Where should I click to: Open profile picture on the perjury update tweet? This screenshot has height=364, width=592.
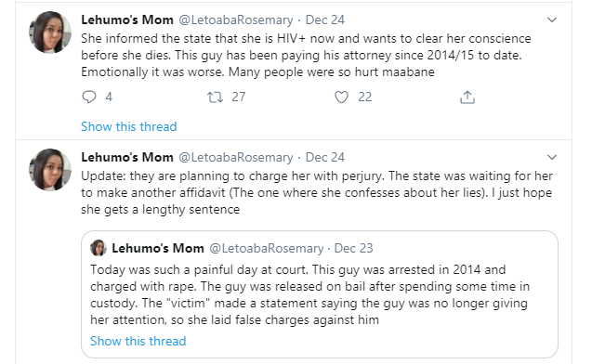tap(50, 170)
